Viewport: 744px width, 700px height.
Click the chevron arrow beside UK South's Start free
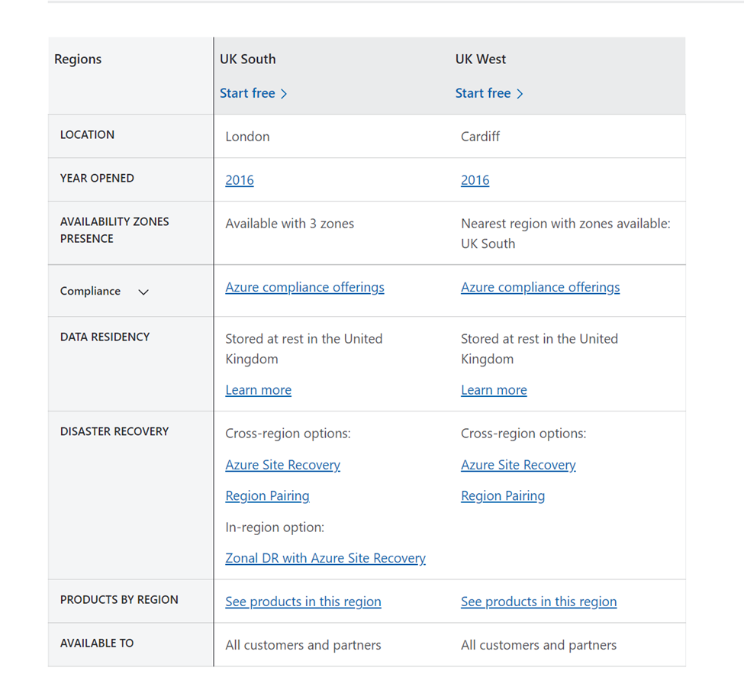click(283, 93)
